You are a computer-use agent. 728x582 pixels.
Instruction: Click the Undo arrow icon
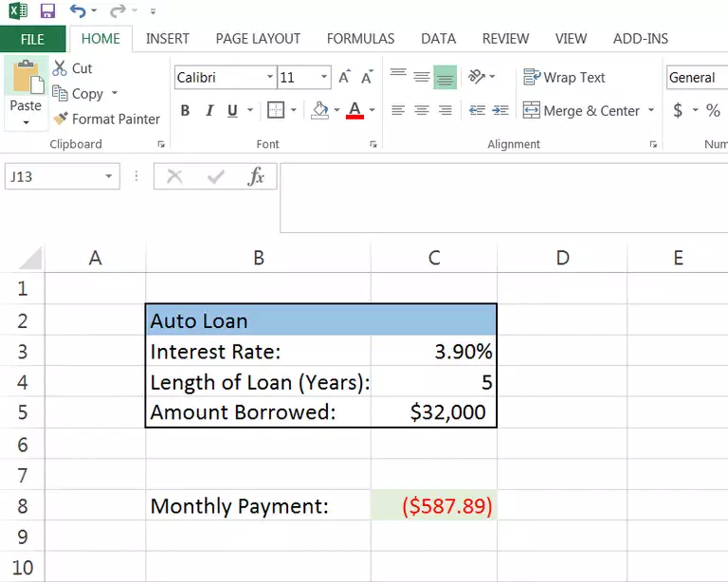click(x=78, y=11)
